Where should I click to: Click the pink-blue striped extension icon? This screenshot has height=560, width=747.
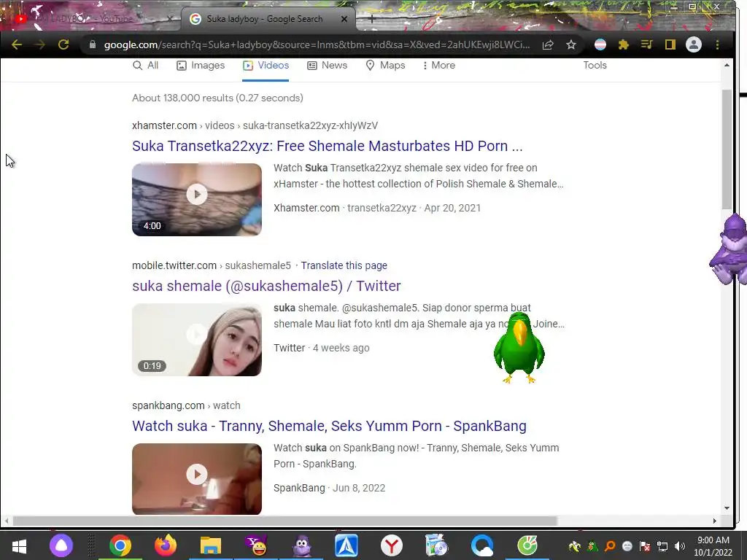(600, 44)
